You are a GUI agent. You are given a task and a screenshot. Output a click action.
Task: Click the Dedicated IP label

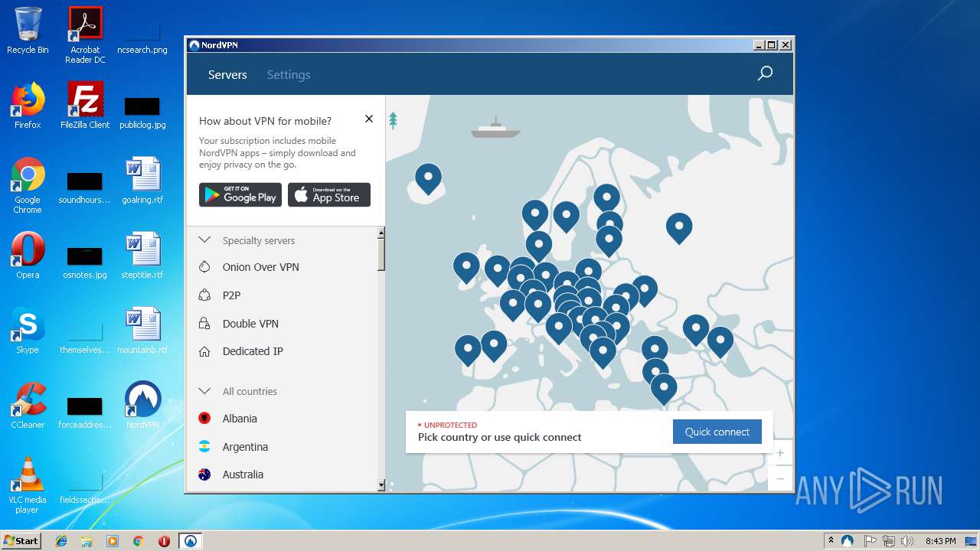pos(253,351)
